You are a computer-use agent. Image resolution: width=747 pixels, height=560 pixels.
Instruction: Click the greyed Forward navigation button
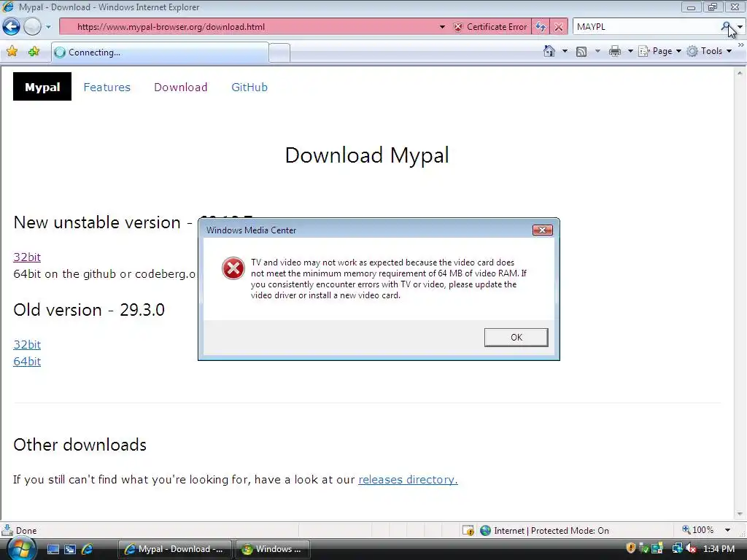click(x=32, y=27)
